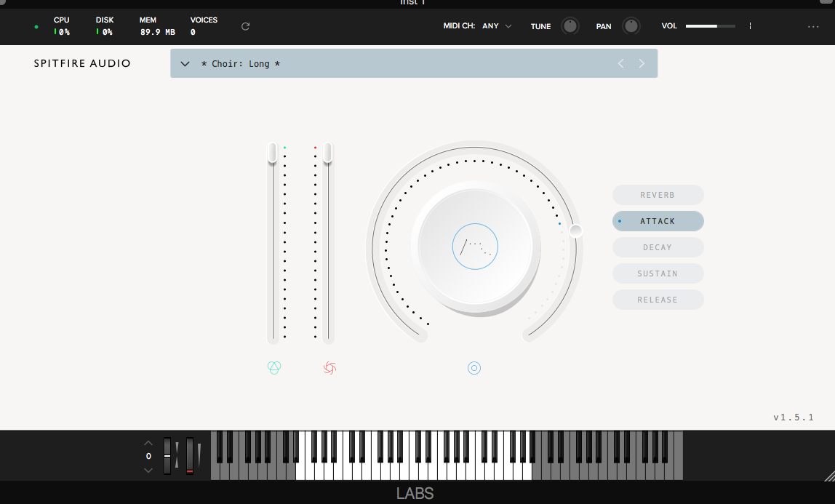Click the expression slider handle
This screenshot has height=504, width=835.
(272, 153)
